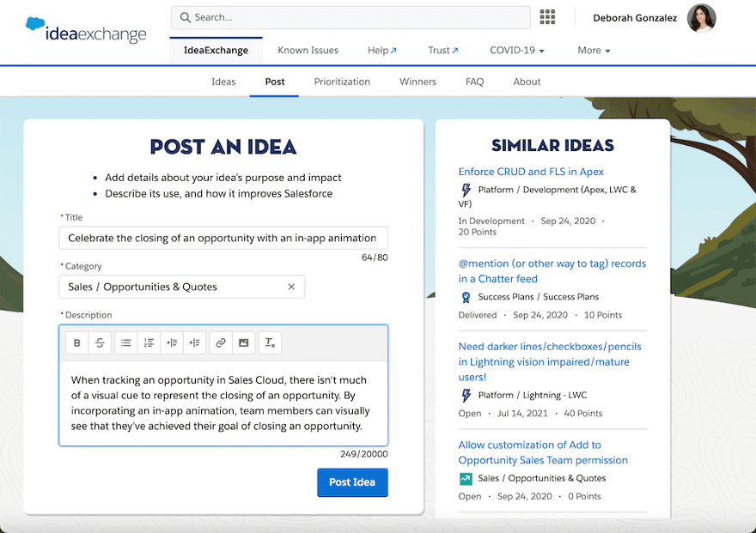Open the Category combo box
The height and width of the screenshot is (533, 756).
182,287
